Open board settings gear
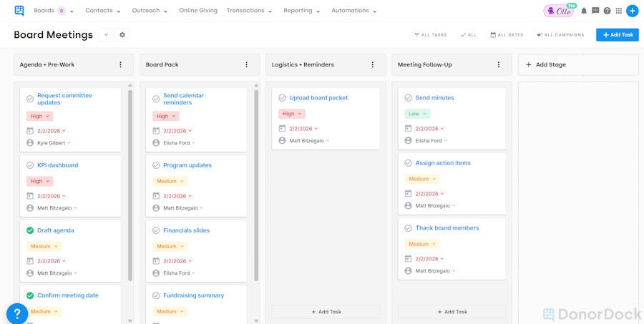 coord(122,35)
